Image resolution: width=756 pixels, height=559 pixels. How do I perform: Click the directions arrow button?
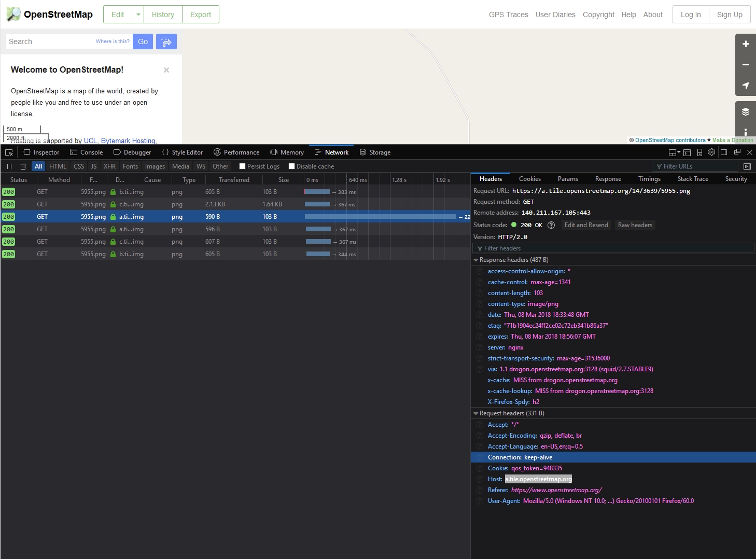tap(166, 41)
